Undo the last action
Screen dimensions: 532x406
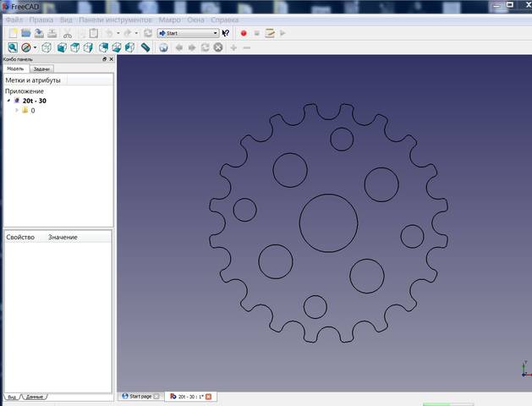(x=109, y=33)
